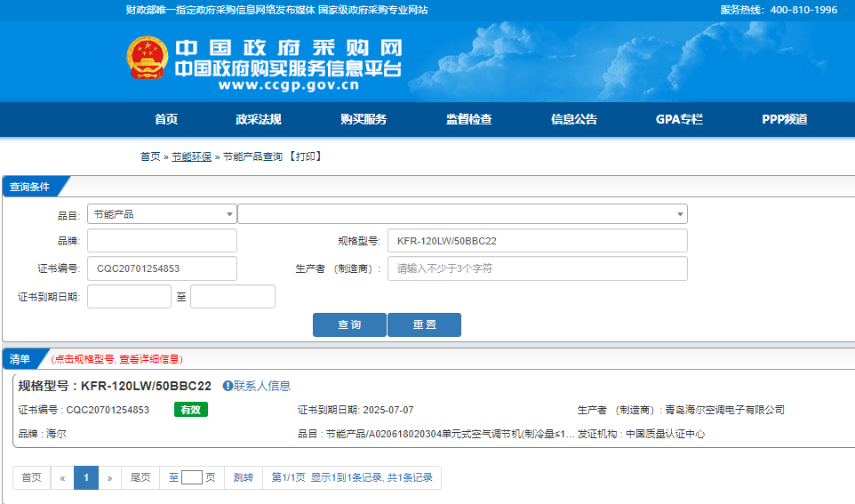The width and height of the screenshot is (855, 504).
Task: Select 购买服务 in the navigation bar
Action: click(x=364, y=120)
